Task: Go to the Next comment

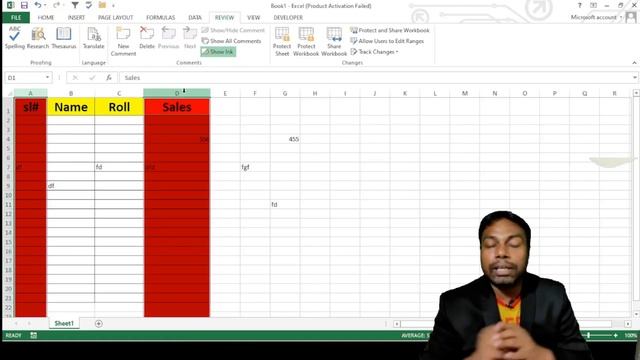Action: [190, 38]
